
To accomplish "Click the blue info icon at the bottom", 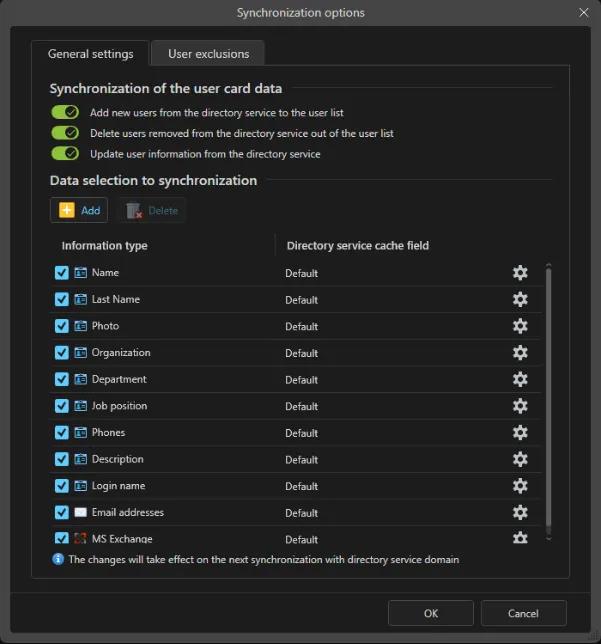I will 58,559.
